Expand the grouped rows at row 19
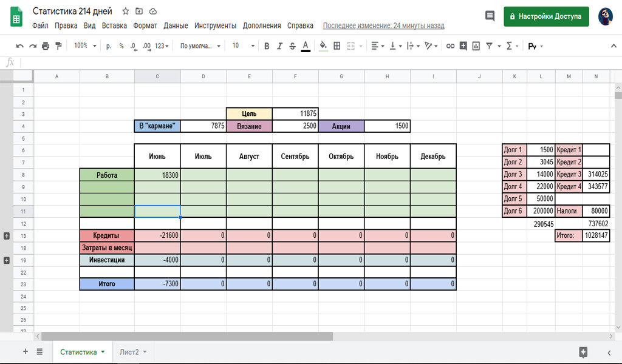Viewport: 622px width, 364px height. [x=6, y=260]
